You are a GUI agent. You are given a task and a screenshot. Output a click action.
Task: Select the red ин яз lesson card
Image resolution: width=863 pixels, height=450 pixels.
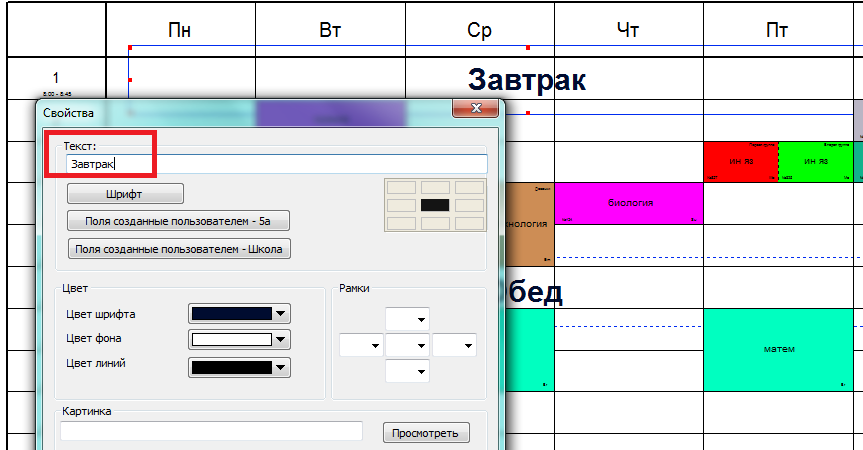pyautogui.click(x=740, y=161)
